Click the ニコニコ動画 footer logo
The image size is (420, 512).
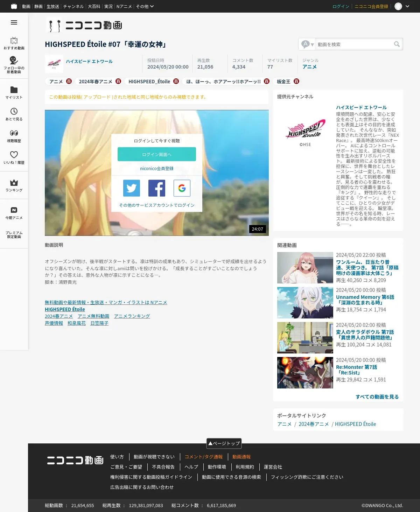[75, 460]
